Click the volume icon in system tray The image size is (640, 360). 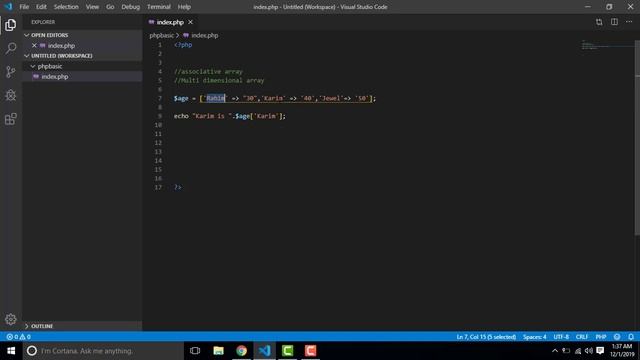pos(589,351)
